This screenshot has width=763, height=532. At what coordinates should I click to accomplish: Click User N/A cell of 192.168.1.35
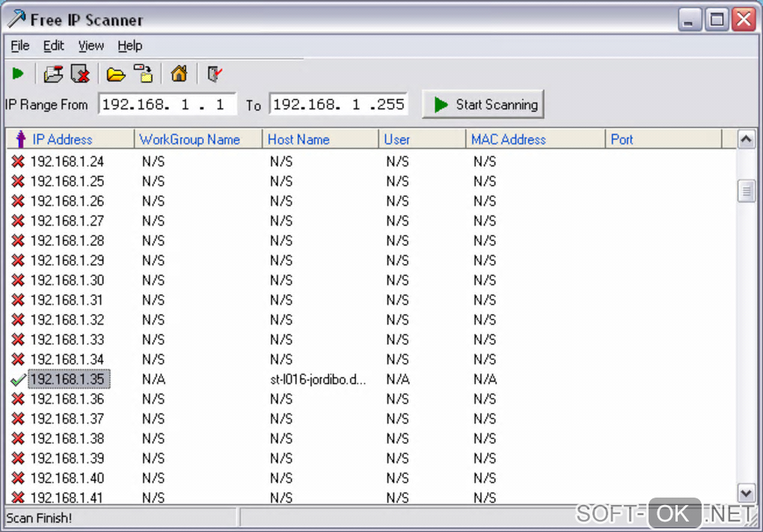point(398,379)
